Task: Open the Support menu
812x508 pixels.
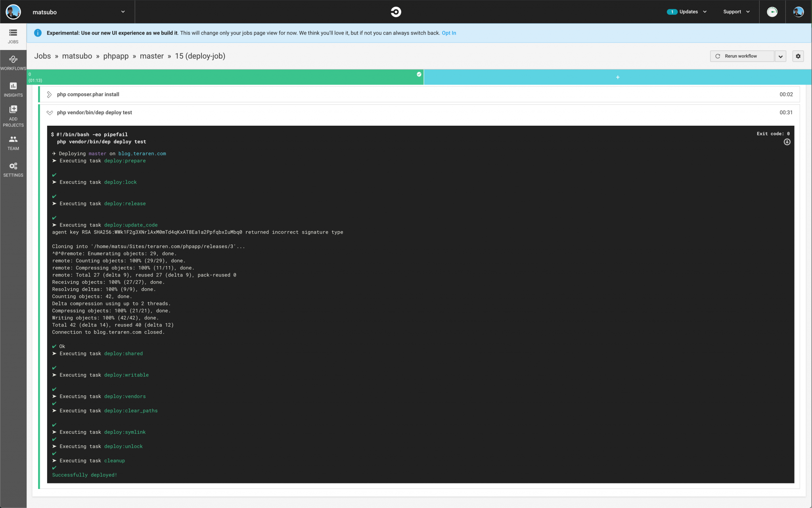Action: (x=735, y=12)
